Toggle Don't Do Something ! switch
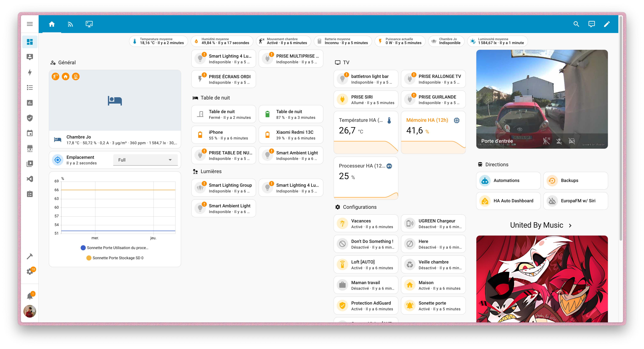The width and height of the screenshot is (644, 349). (x=366, y=244)
